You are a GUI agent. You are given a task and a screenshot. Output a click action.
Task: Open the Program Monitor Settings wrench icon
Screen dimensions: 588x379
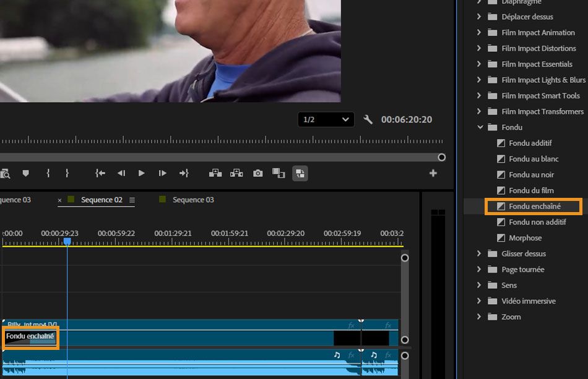tap(368, 119)
